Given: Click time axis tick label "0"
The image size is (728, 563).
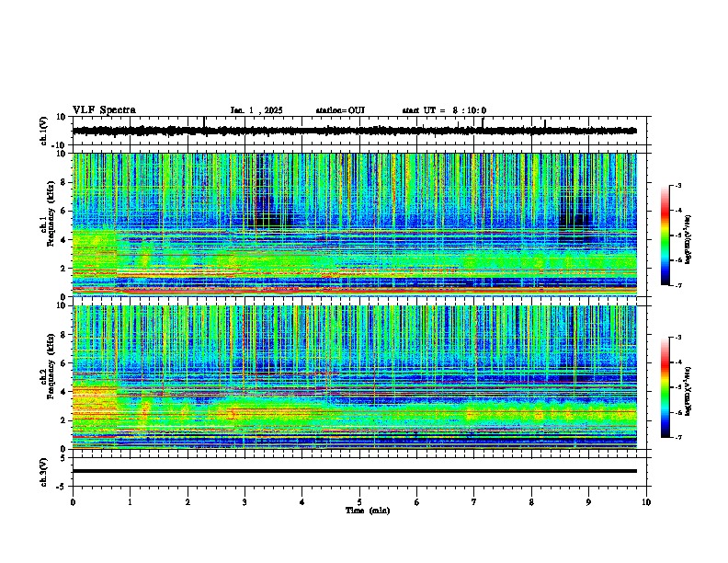Looking at the screenshot, I should (73, 502).
